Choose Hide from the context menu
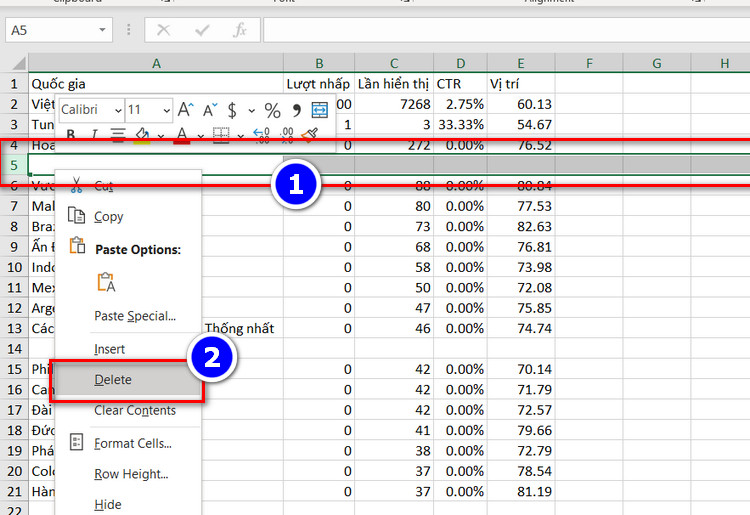750x515 pixels. tap(128, 504)
